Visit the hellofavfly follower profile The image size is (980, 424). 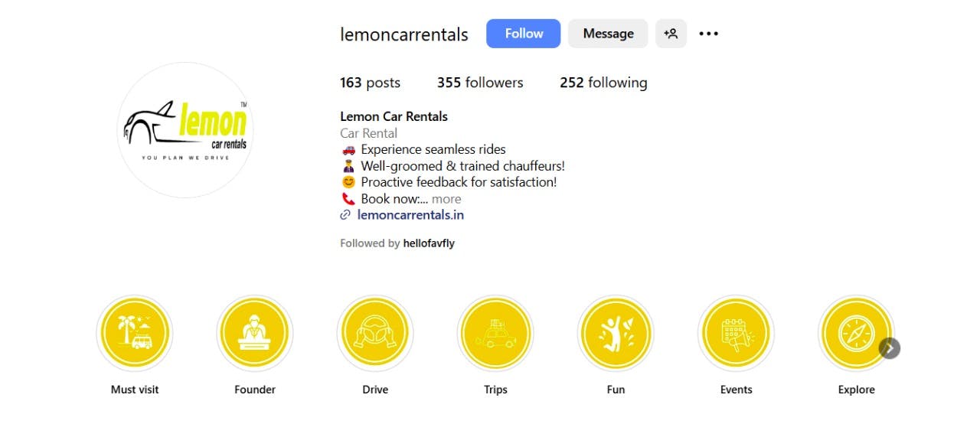tap(429, 243)
